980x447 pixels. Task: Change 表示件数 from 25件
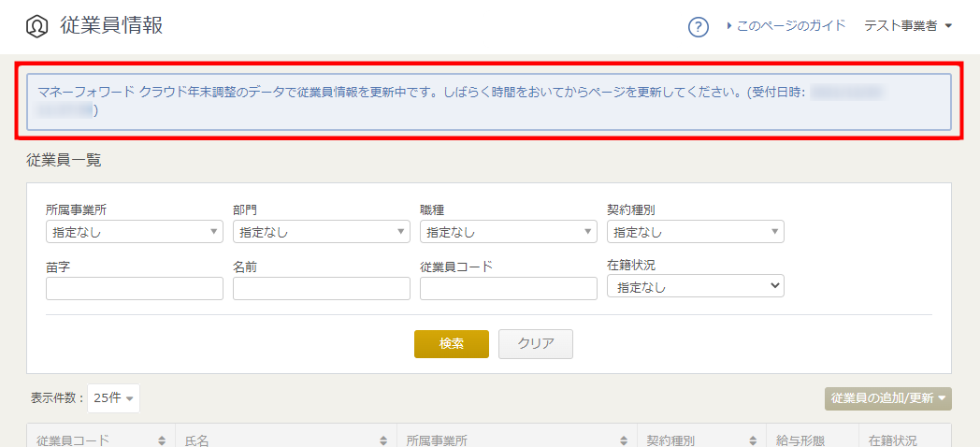[x=113, y=398]
